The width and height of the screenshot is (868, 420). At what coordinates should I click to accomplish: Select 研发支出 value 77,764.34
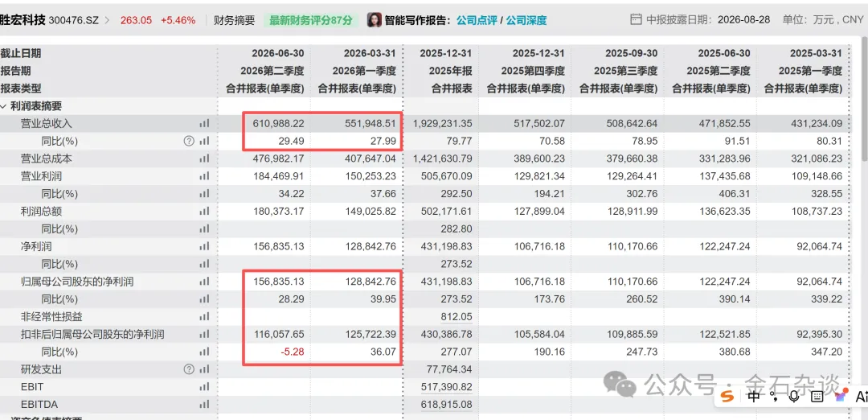pyautogui.click(x=449, y=369)
